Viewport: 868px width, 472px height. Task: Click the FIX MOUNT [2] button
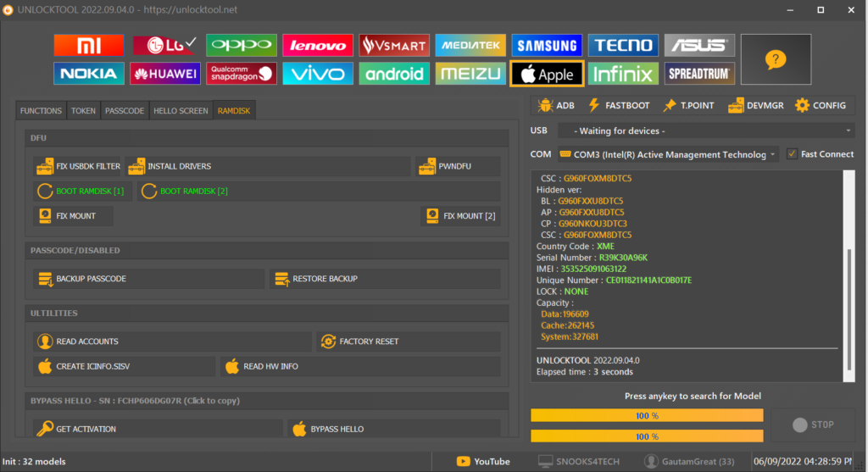[x=460, y=216]
